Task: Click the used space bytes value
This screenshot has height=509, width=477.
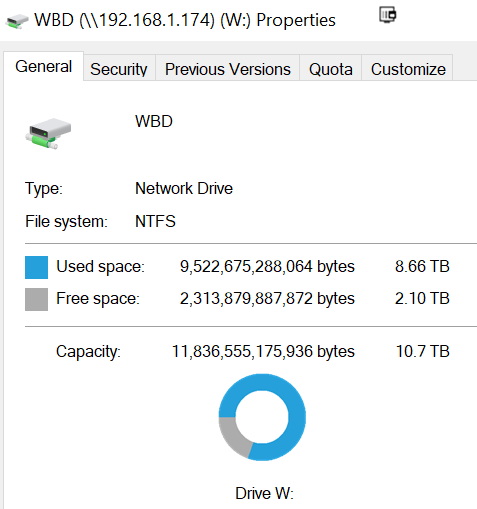Action: point(267,267)
